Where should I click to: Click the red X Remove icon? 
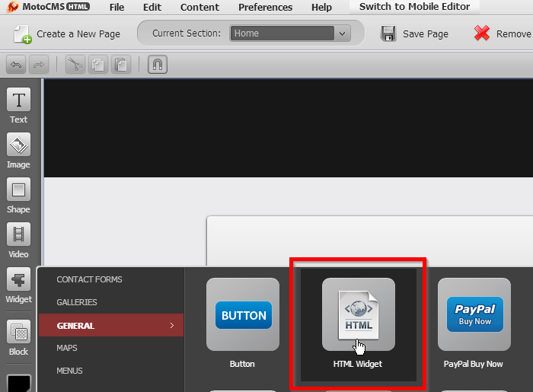482,33
